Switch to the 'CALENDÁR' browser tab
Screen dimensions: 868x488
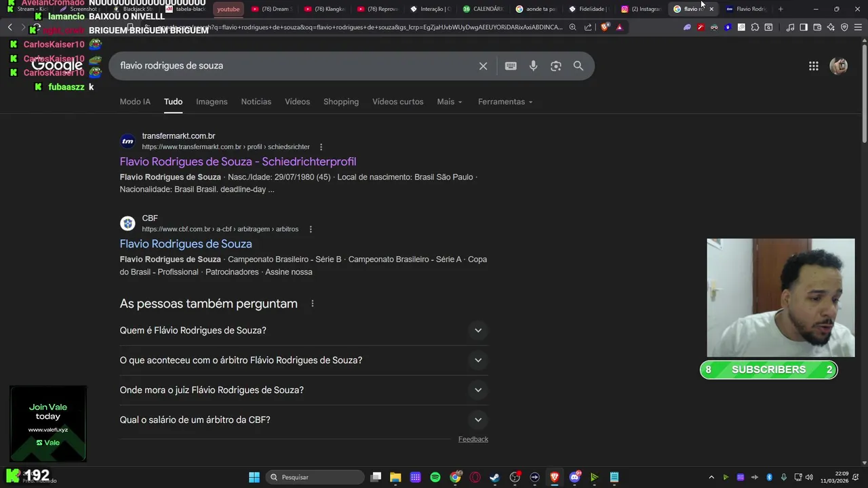point(483,9)
